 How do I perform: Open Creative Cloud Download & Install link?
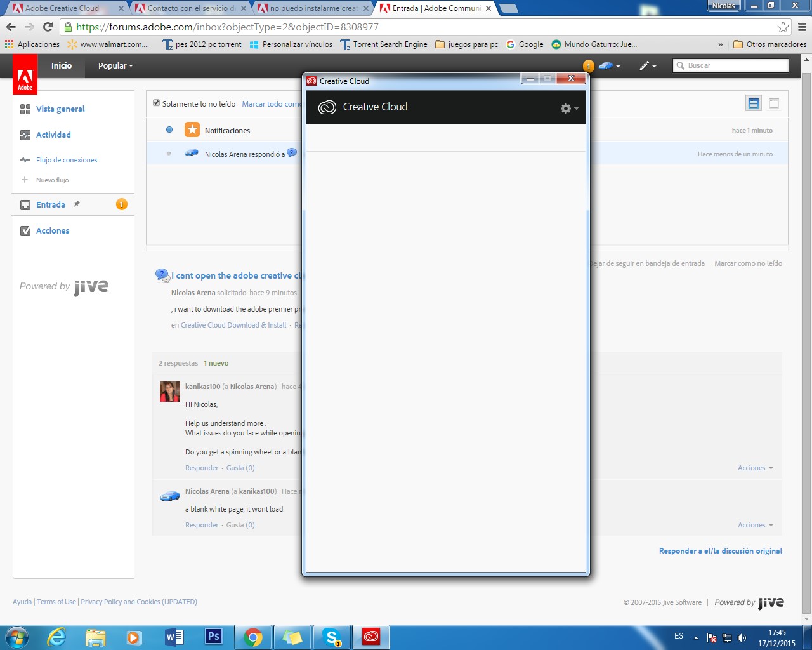(x=233, y=325)
